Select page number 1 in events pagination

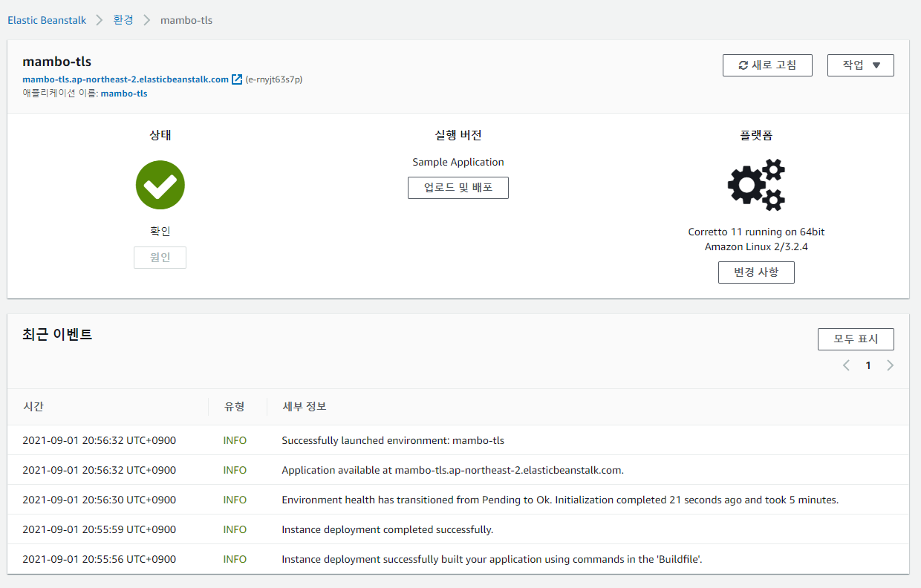coord(868,365)
